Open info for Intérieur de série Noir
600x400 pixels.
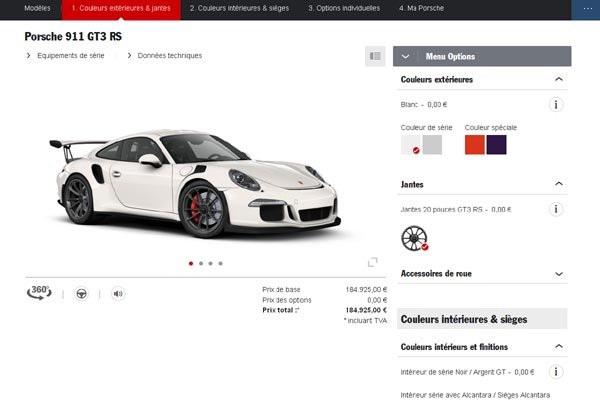(x=556, y=372)
